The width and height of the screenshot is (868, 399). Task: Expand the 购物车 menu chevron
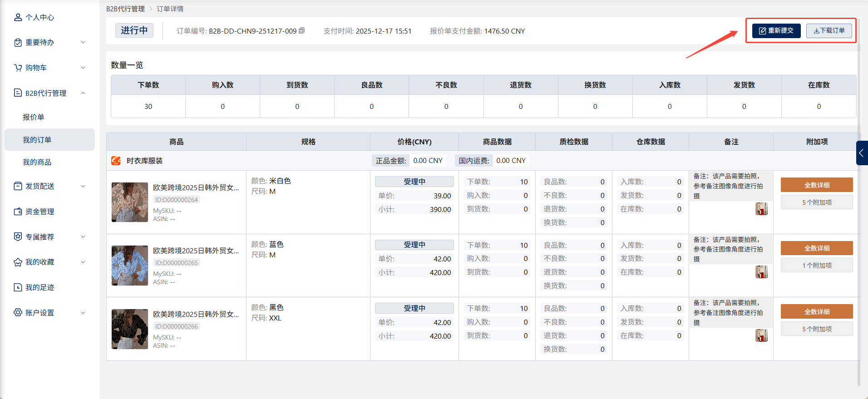coord(83,68)
